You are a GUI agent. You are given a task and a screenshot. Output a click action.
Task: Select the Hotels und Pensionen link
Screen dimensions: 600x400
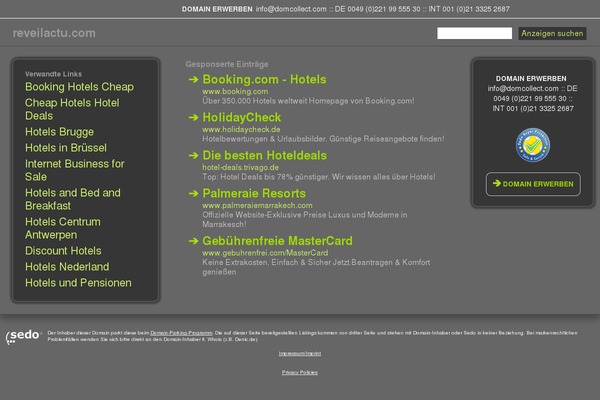click(x=78, y=283)
